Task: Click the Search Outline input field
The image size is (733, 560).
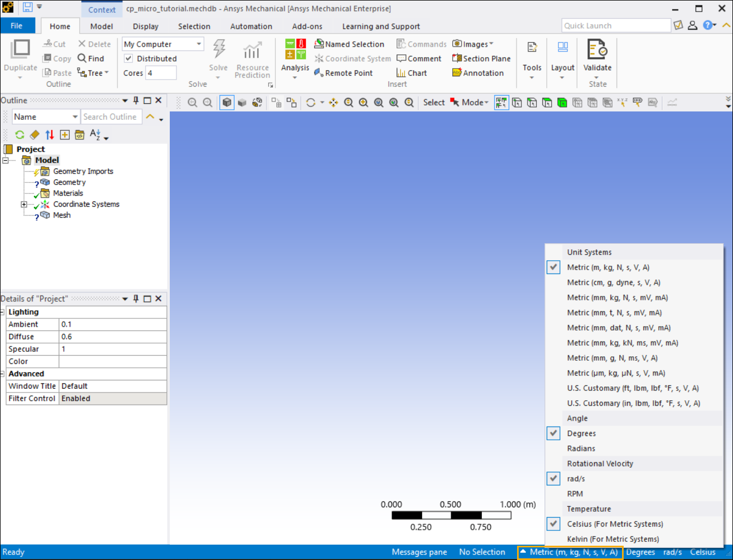Action: pos(112,117)
